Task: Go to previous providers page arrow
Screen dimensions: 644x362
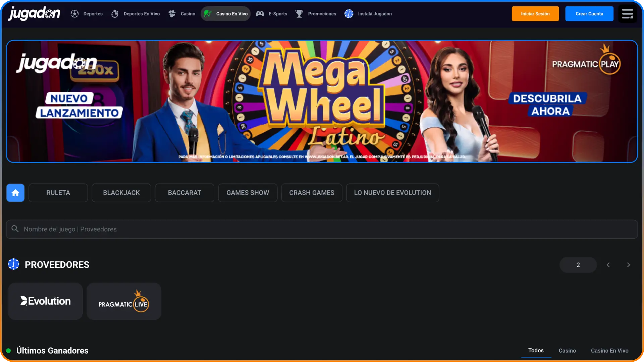Action: pos(608,265)
